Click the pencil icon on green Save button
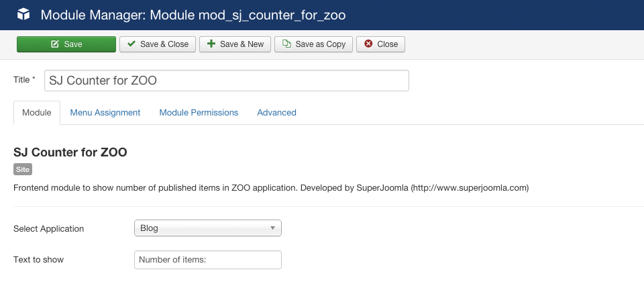 click(55, 44)
